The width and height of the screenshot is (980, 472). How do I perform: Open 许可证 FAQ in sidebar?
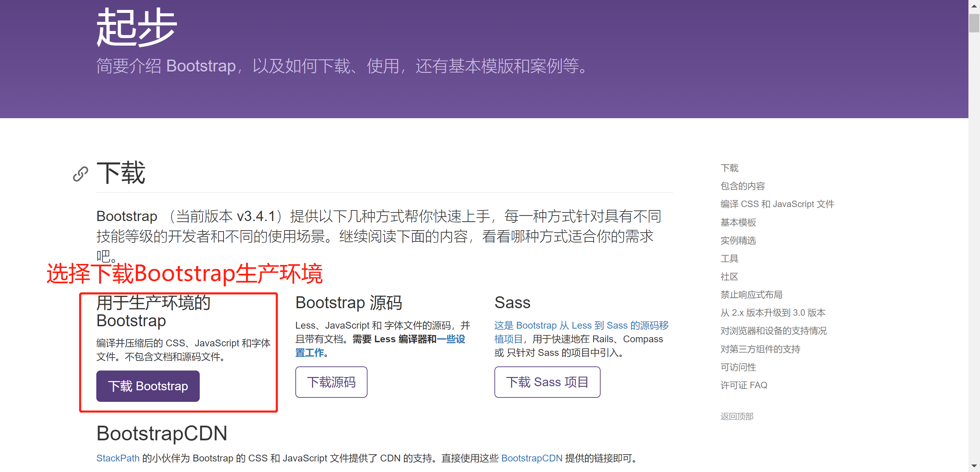tap(744, 385)
